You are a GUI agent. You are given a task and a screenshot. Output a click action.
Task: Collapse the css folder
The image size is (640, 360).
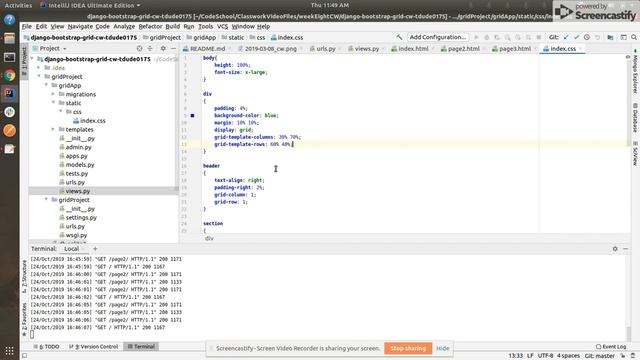point(61,111)
